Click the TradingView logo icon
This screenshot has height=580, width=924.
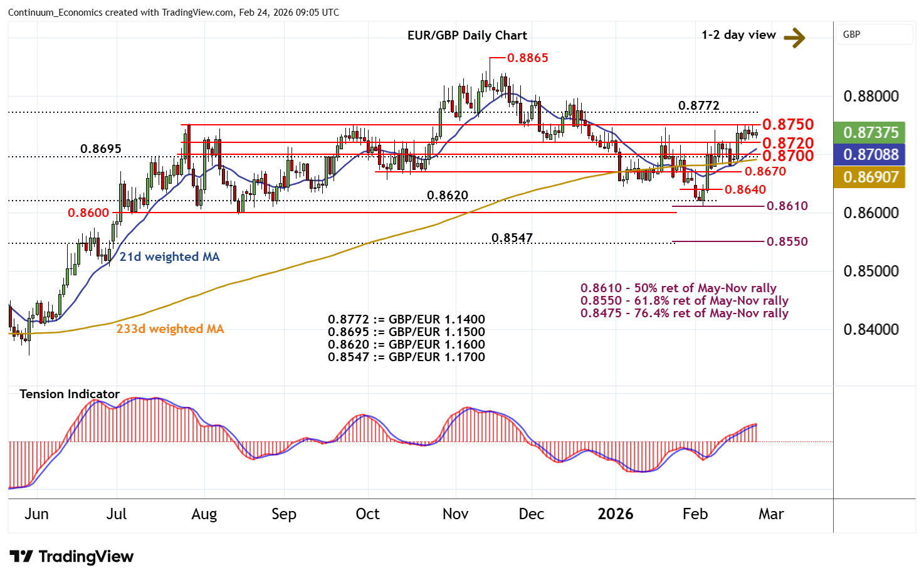click(21, 556)
